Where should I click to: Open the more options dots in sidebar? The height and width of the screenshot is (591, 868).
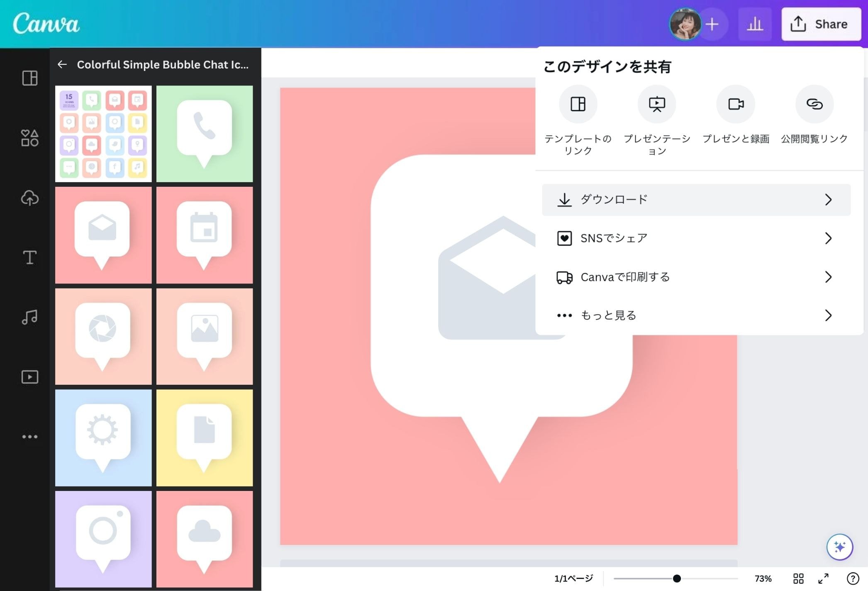tap(29, 437)
